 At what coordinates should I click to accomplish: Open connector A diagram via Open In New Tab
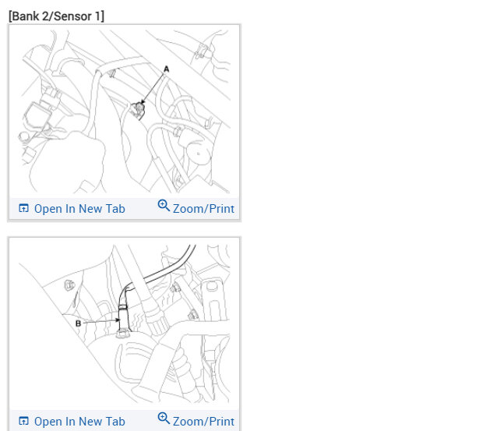(x=79, y=209)
